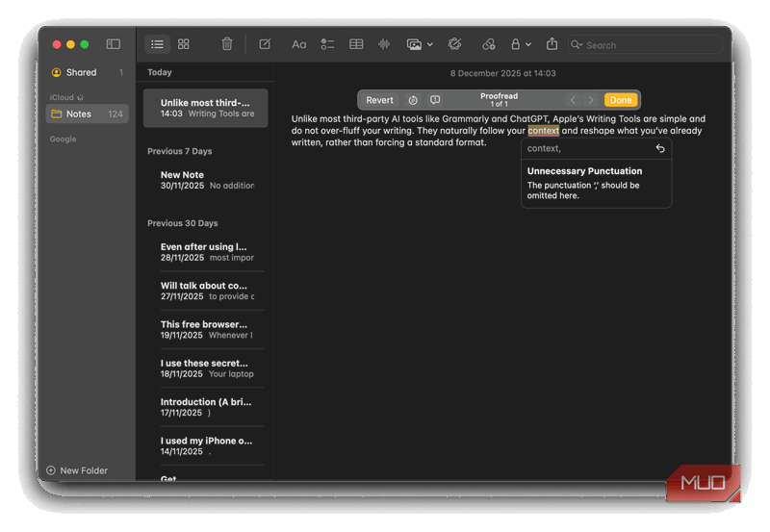This screenshot has height=532, width=770.
Task: Click the share note icon
Action: [x=552, y=44]
